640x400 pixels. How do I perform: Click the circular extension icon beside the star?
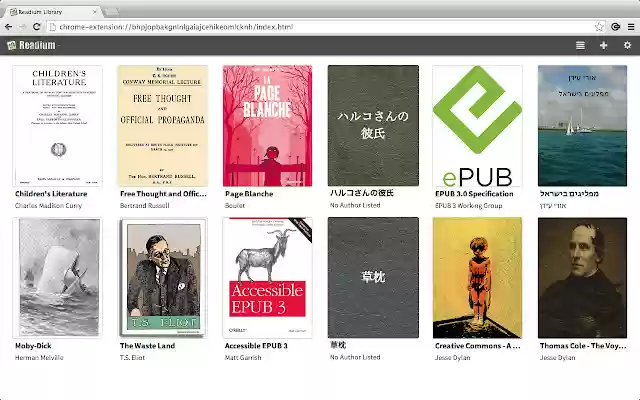click(616, 27)
